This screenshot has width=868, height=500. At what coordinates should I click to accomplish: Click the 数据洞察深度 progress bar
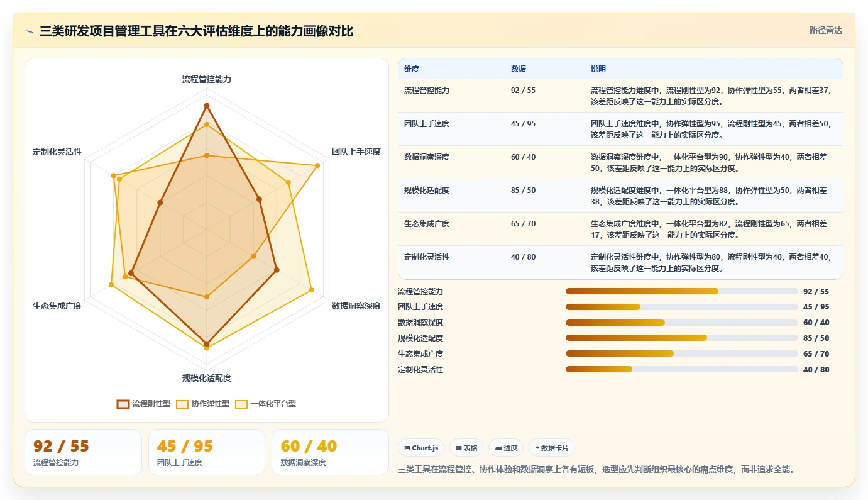click(x=681, y=323)
